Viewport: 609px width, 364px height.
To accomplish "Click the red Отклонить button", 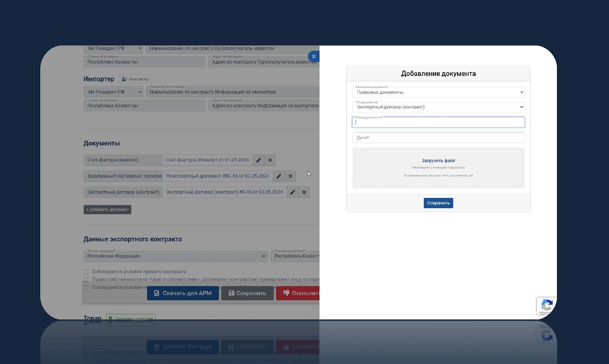I will click(x=298, y=293).
